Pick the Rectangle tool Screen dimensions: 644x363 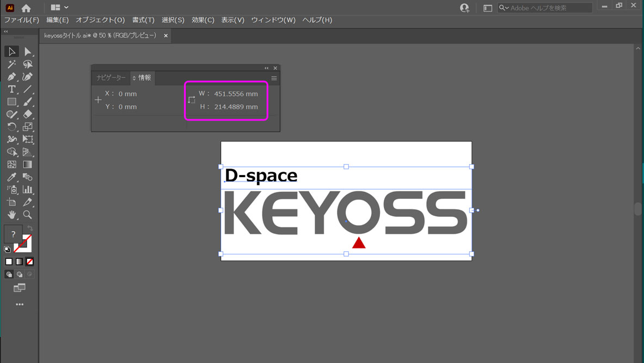pyautogui.click(x=11, y=102)
